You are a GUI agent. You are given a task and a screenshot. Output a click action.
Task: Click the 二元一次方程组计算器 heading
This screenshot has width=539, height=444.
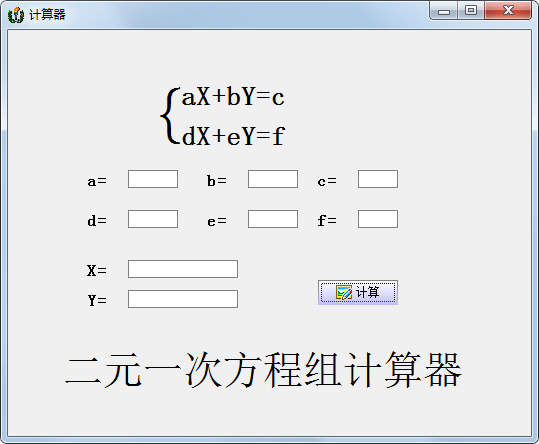pyautogui.click(x=263, y=370)
